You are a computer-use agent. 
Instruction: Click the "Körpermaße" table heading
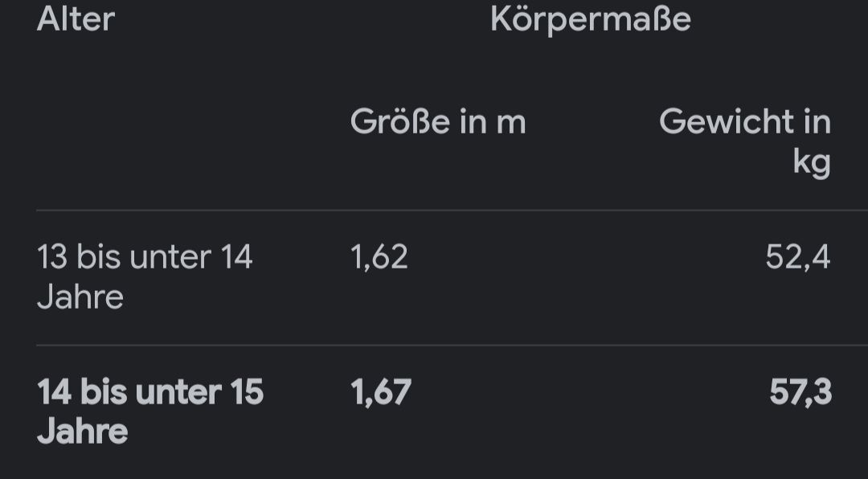tap(590, 19)
